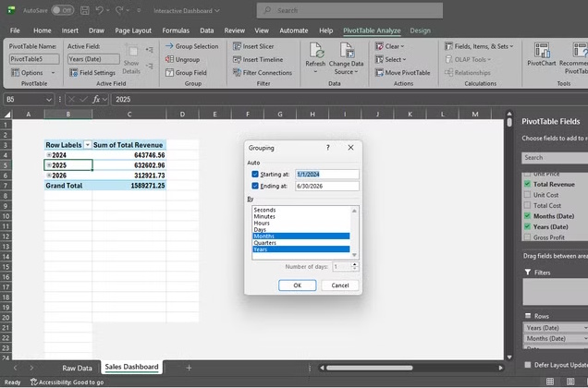
Task: Expand the 2026 row group
Action: coord(49,176)
